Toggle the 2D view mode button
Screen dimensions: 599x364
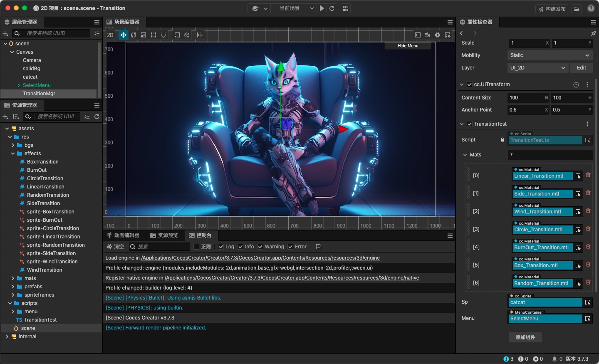(110, 35)
